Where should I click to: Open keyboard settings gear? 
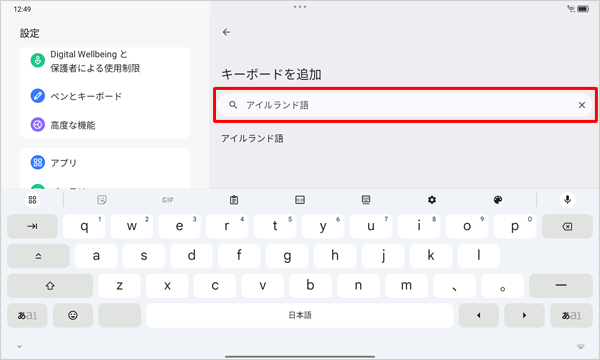point(432,200)
